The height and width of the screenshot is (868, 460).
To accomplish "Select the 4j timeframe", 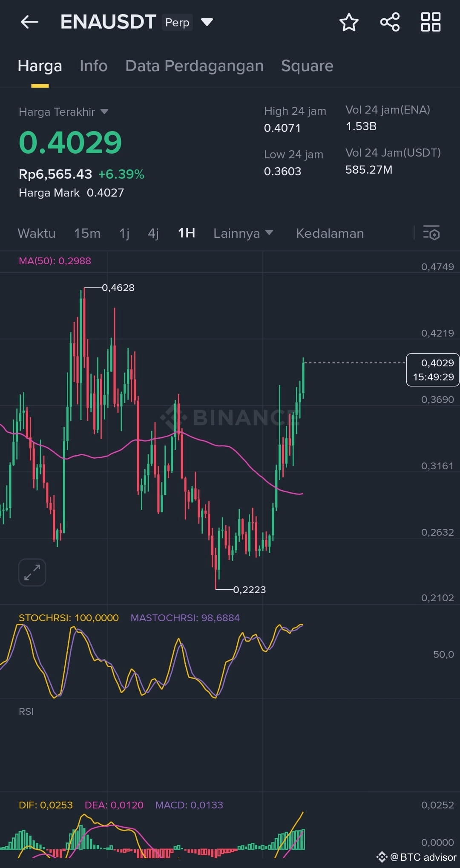I will [x=153, y=233].
